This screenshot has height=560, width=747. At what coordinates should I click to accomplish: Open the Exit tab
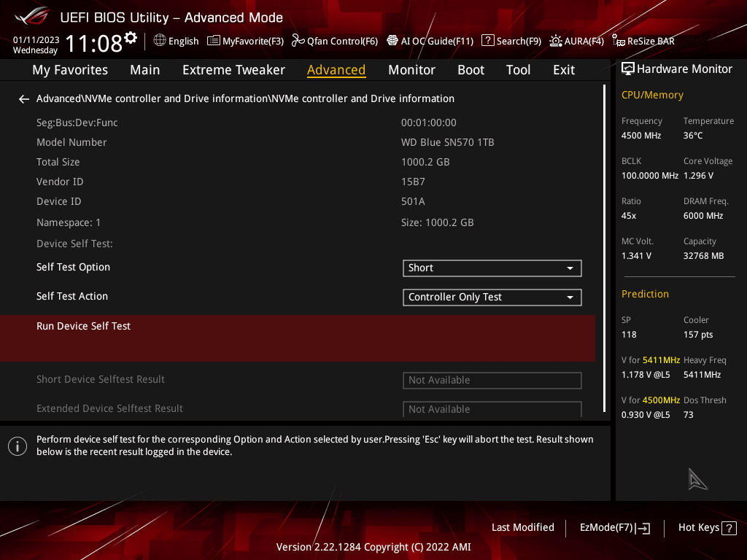pyautogui.click(x=564, y=70)
